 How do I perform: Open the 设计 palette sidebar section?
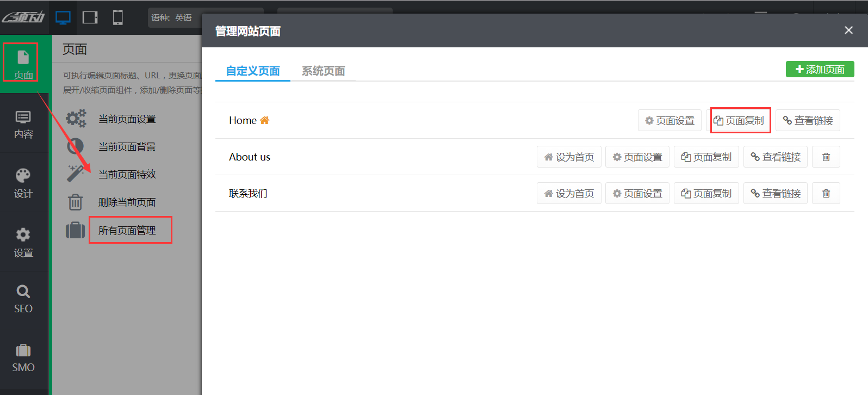point(23,183)
